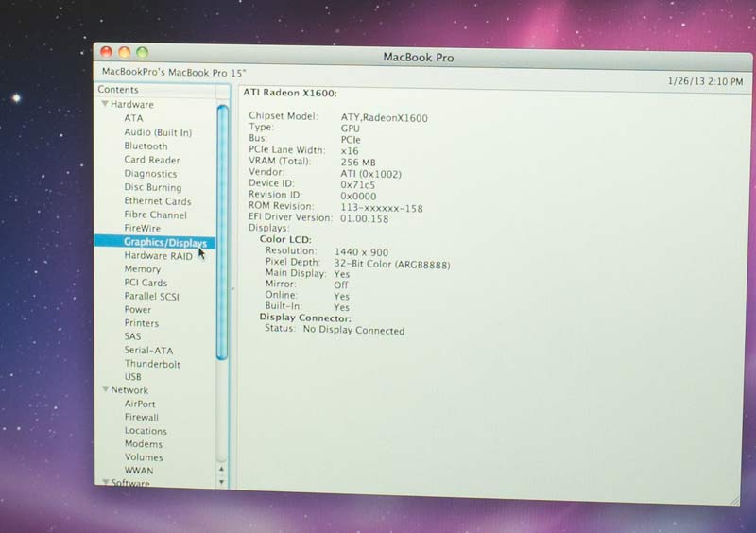The width and height of the screenshot is (756, 533).
Task: Open Thunderbolt entry
Action: [x=152, y=364]
